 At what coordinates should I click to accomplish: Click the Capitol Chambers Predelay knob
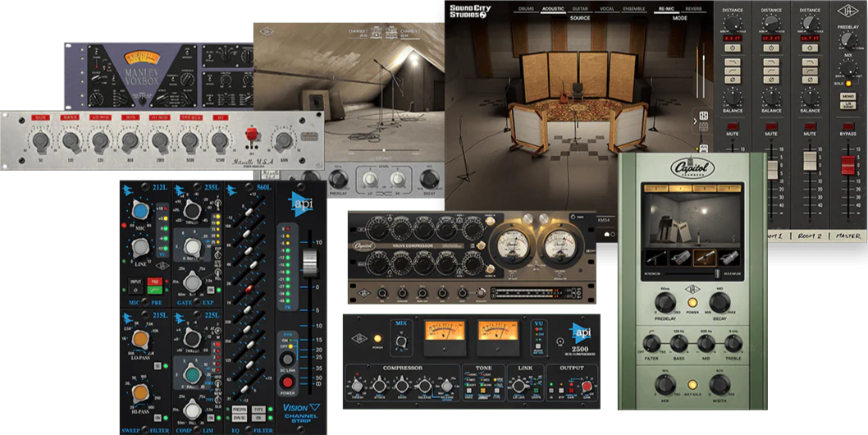(665, 301)
